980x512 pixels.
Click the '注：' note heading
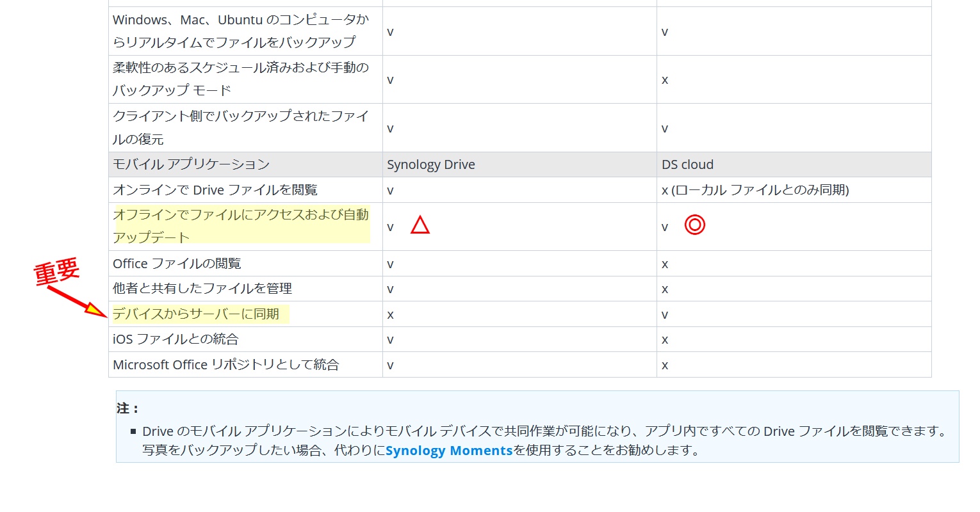pos(127,408)
